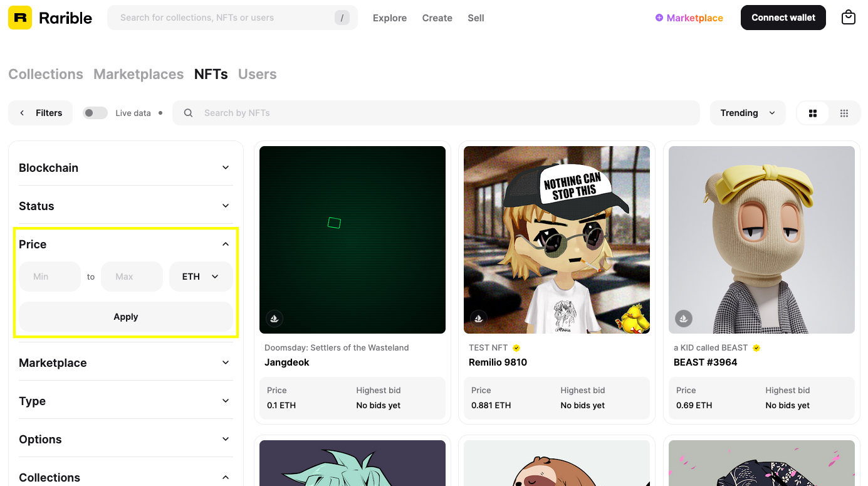Click the Connect wallet button

[783, 18]
